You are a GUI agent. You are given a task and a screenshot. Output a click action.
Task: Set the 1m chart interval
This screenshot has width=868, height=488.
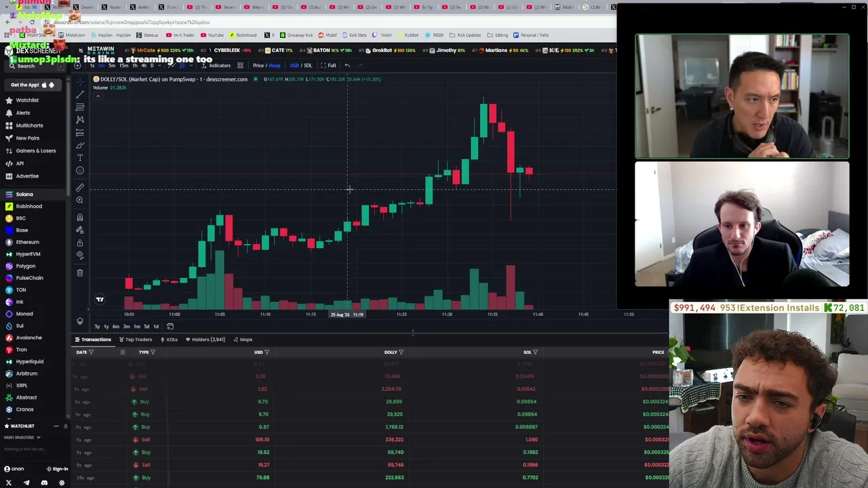102,66
